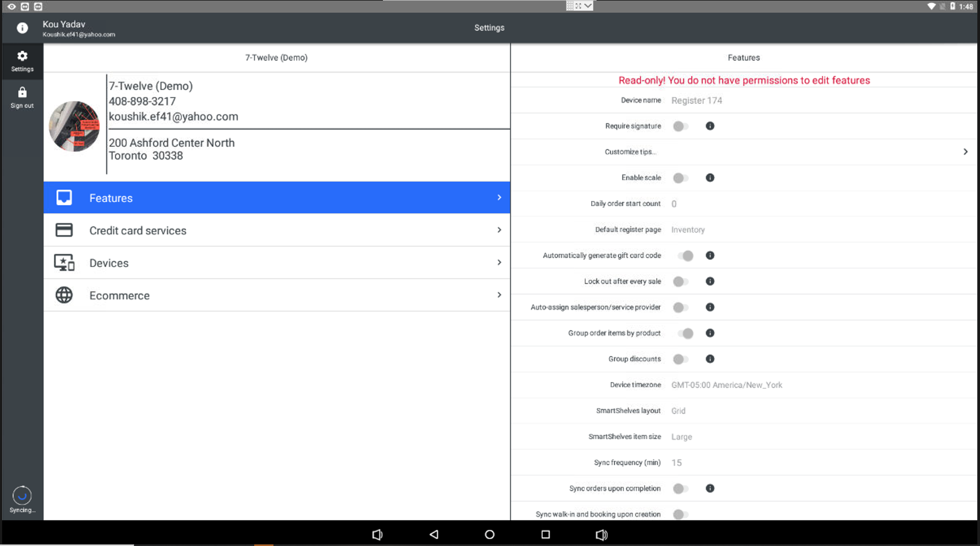The height and width of the screenshot is (546, 980).
Task: Show info for Require signature
Action: click(710, 126)
